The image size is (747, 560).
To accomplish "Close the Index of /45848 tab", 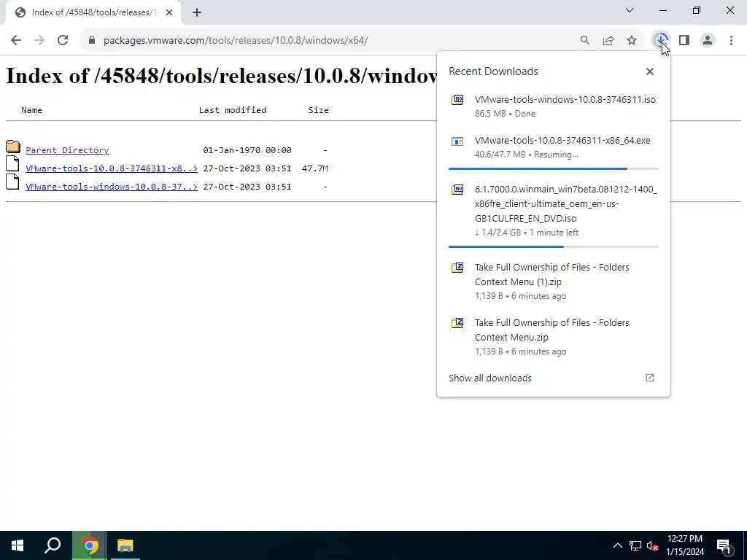I will click(x=169, y=12).
